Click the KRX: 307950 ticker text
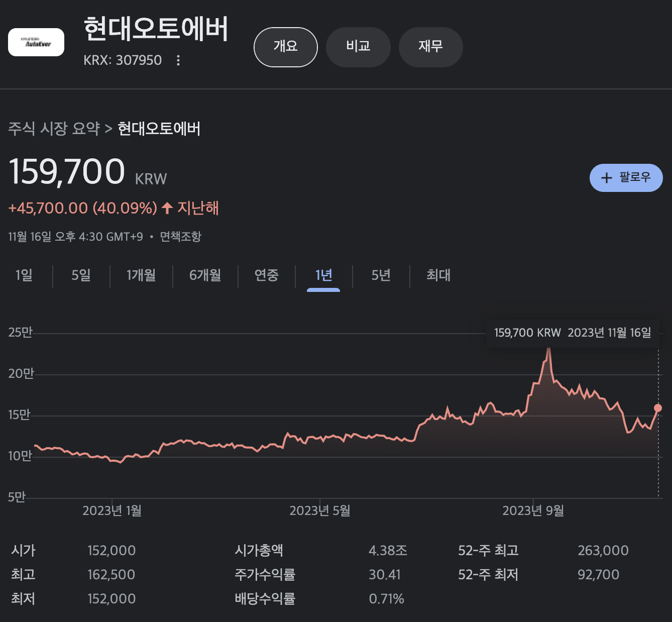Image resolution: width=672 pixels, height=622 pixels. [123, 60]
